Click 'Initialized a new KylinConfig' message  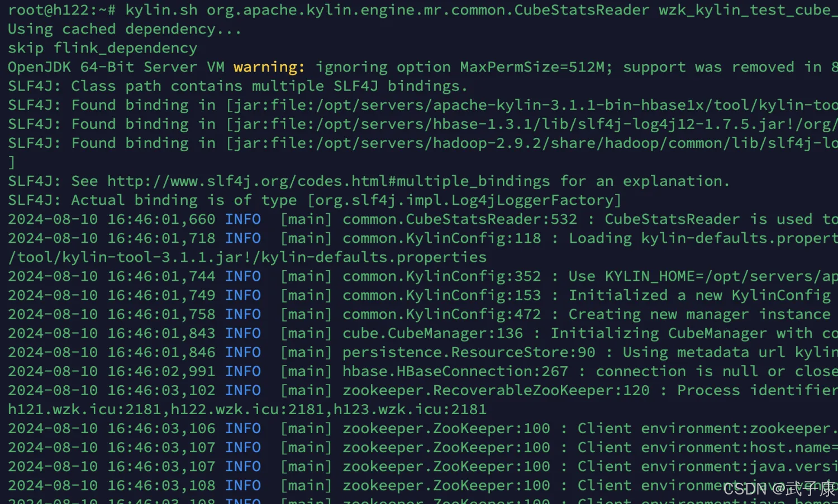click(699, 295)
